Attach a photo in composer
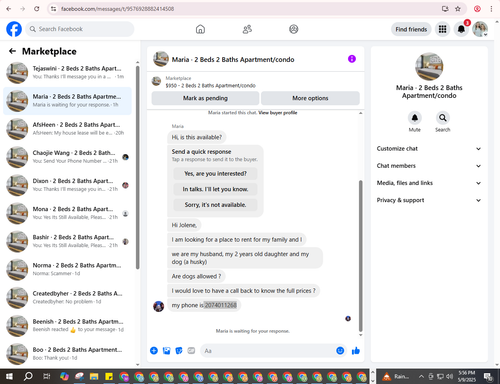This screenshot has width=500, height=384. click(x=166, y=351)
